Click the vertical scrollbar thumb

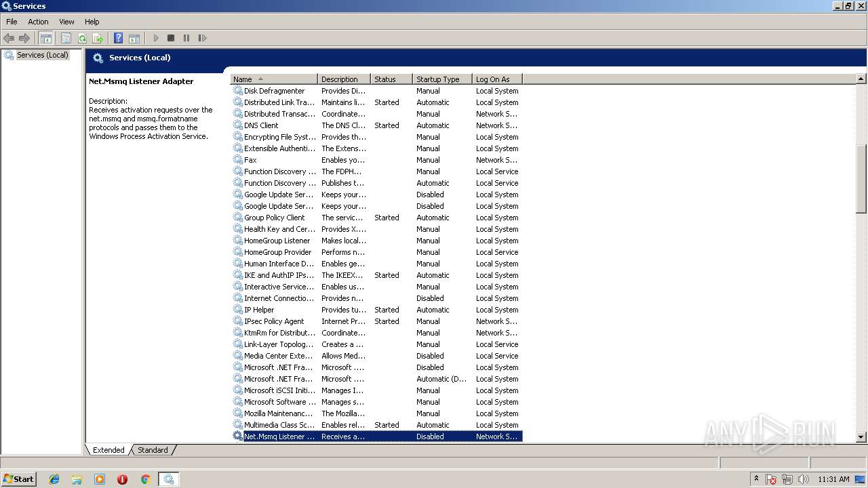point(861,179)
